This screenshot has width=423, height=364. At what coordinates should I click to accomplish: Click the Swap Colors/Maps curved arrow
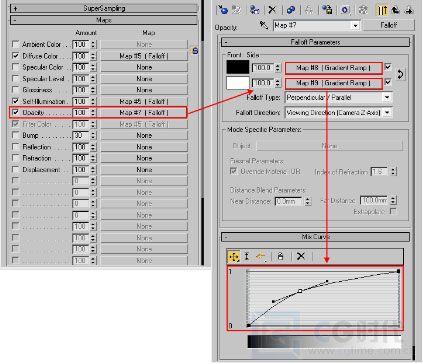(401, 74)
